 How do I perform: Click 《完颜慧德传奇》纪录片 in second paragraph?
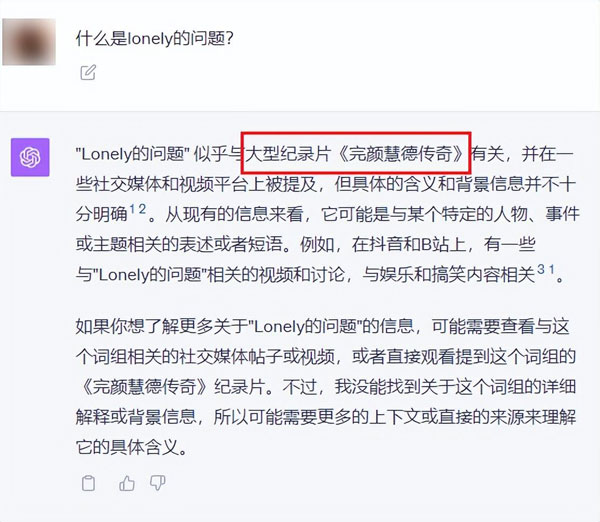pos(171,387)
